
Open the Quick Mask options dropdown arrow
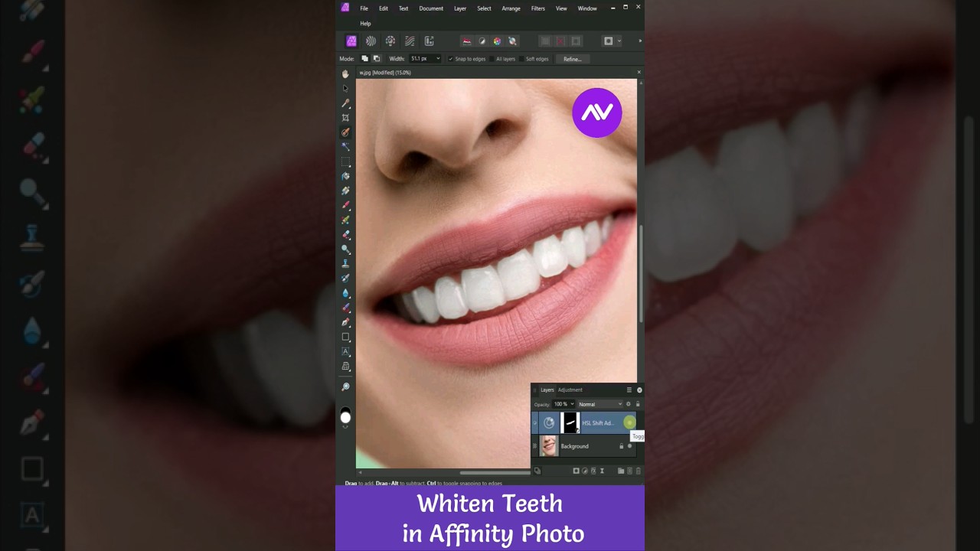[619, 41]
